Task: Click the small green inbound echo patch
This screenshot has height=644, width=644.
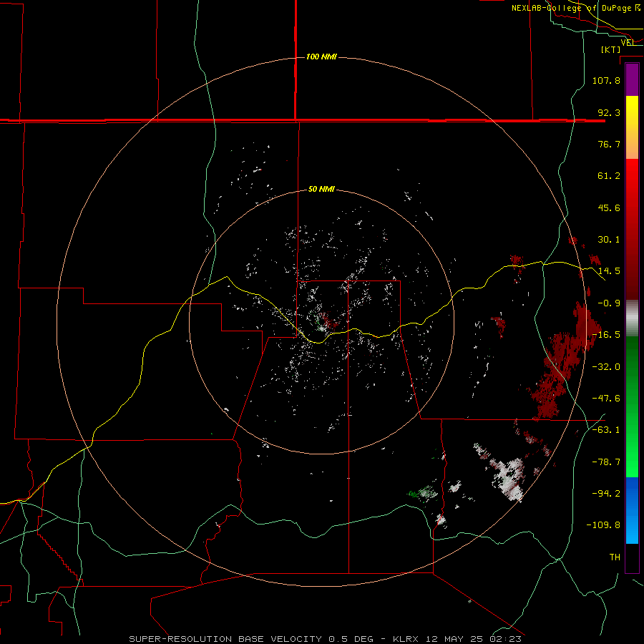Action: coord(424,492)
